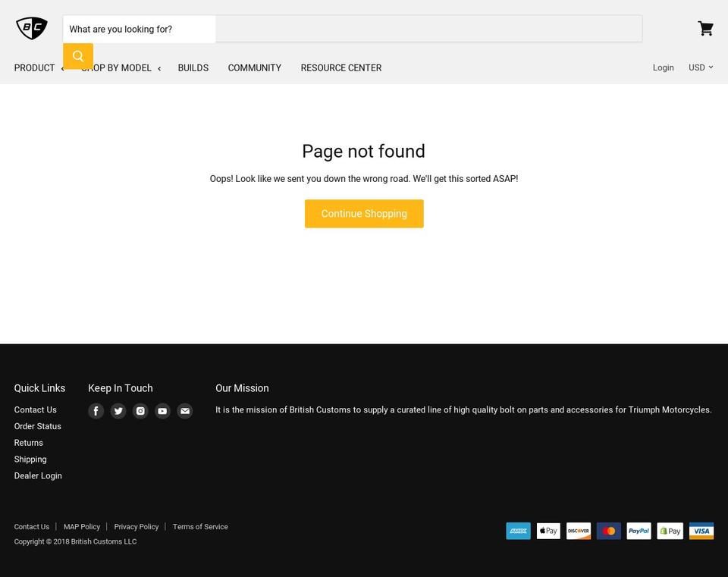Click the Mastercard payment icon
The height and width of the screenshot is (577, 728).
(609, 531)
